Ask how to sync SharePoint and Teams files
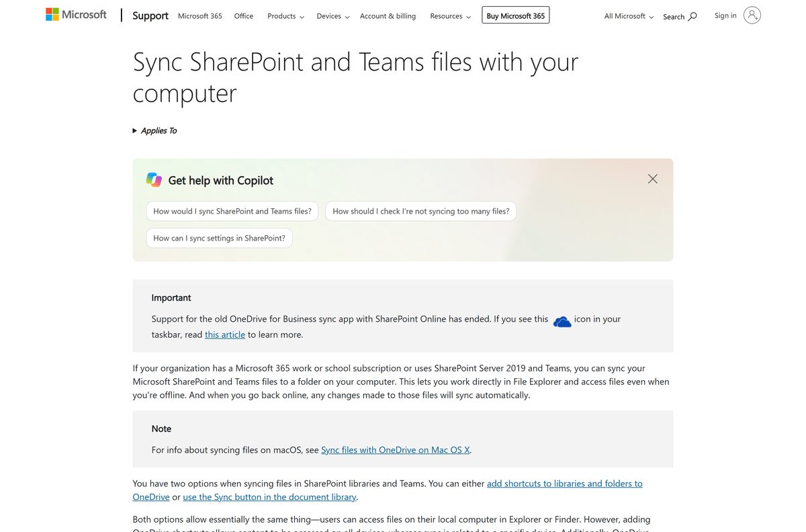This screenshot has width=806, height=532. tap(232, 211)
